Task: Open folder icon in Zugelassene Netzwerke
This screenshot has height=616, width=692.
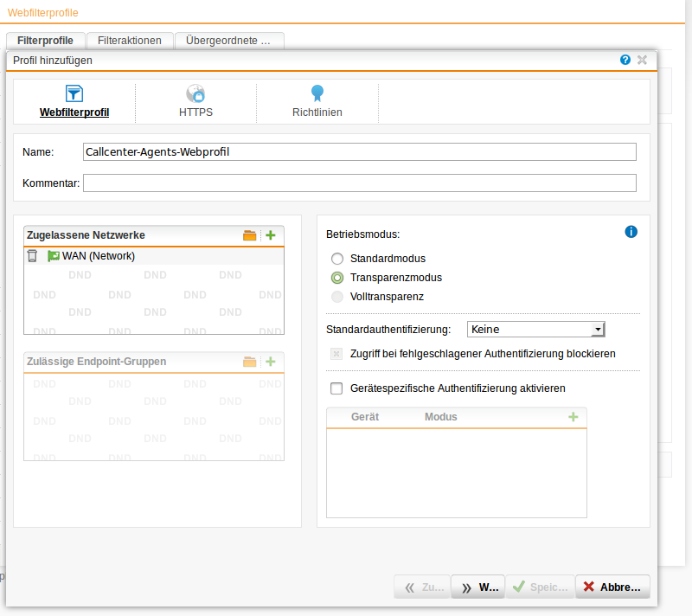Action: click(x=250, y=235)
